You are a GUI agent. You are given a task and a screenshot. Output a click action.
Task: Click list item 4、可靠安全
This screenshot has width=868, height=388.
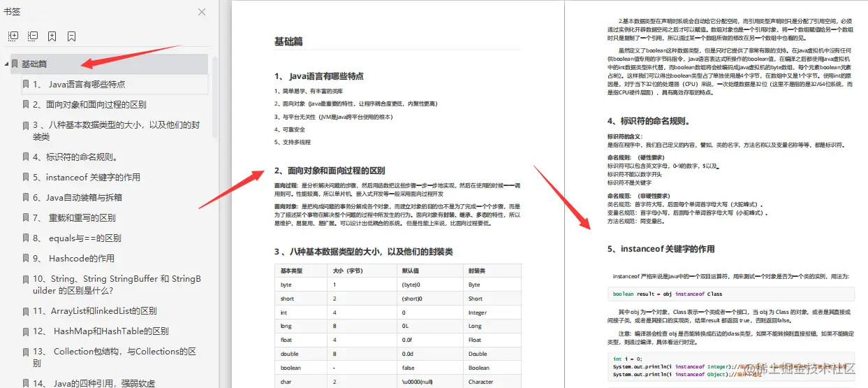pos(290,129)
